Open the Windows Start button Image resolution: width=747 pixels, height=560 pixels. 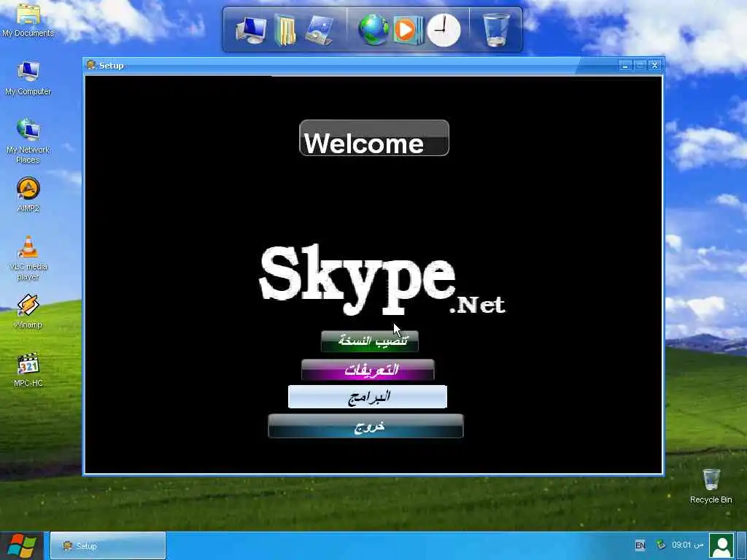[21, 545]
